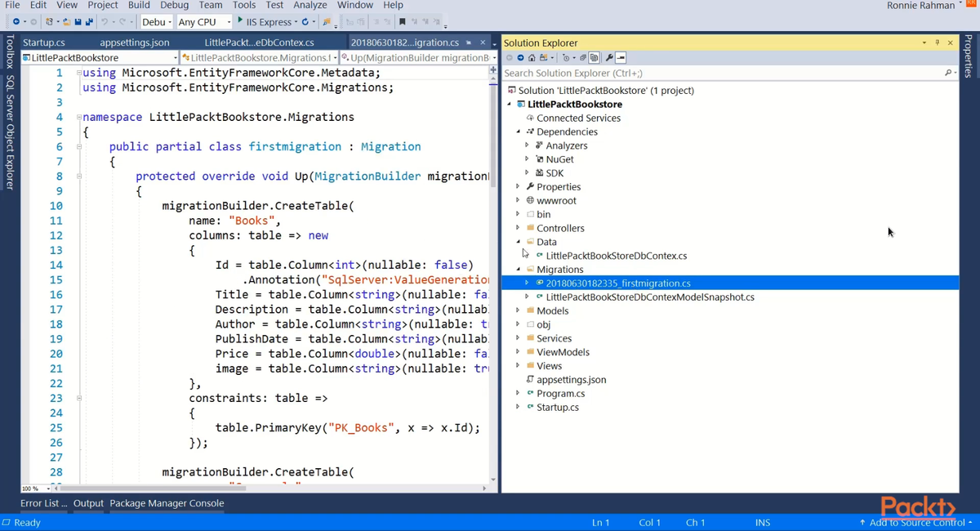Collapse the class outlining block at line 6
The height and width of the screenshot is (531, 980).
tap(78, 146)
